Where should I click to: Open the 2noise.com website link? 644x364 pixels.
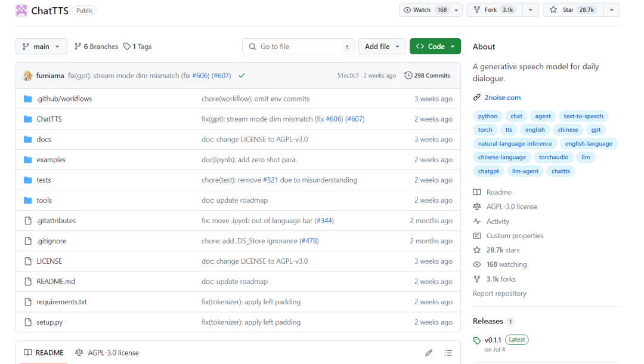pos(502,97)
